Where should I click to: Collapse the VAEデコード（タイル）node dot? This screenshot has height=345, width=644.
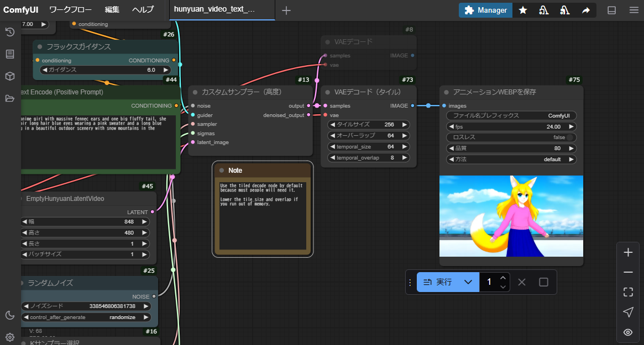(328, 92)
